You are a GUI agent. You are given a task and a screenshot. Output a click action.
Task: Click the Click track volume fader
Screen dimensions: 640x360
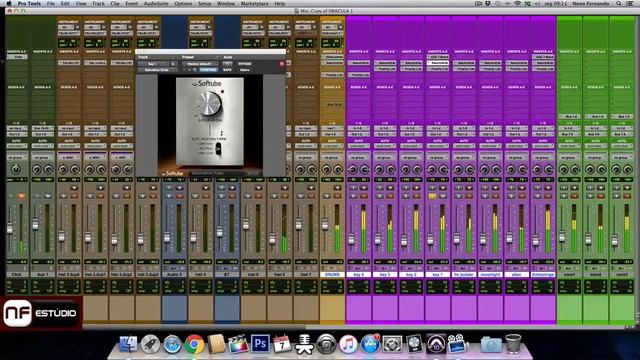(x=10, y=228)
